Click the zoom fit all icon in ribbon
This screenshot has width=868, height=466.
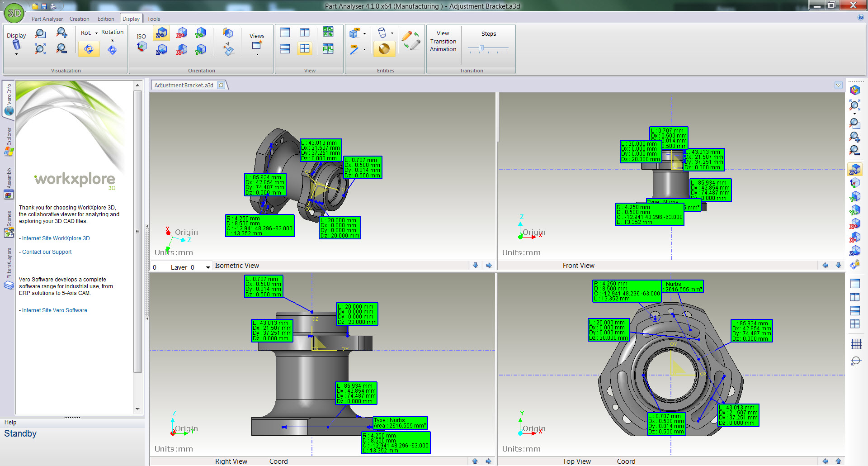point(40,49)
